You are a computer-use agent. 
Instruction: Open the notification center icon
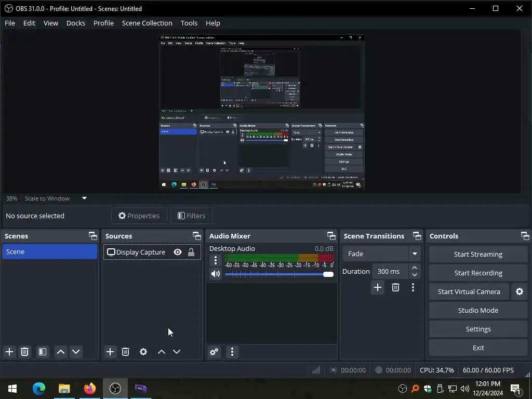[515, 389]
